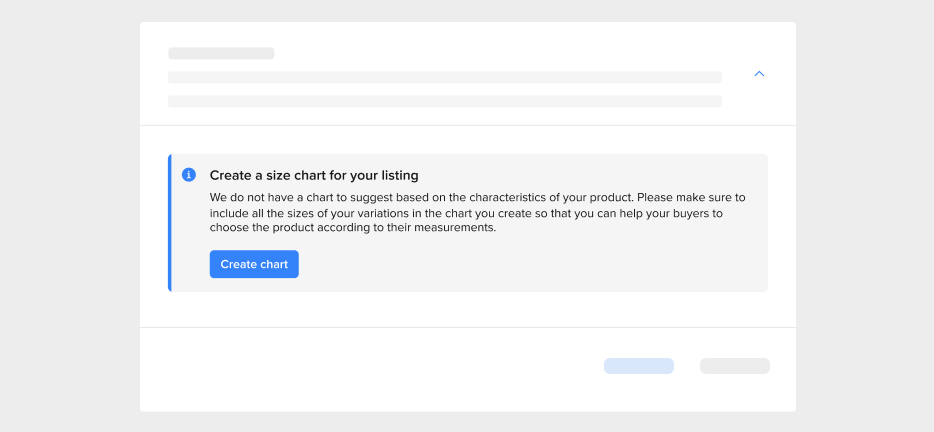Click the blue info icon in the banner
The image size is (934, 432).
point(189,175)
